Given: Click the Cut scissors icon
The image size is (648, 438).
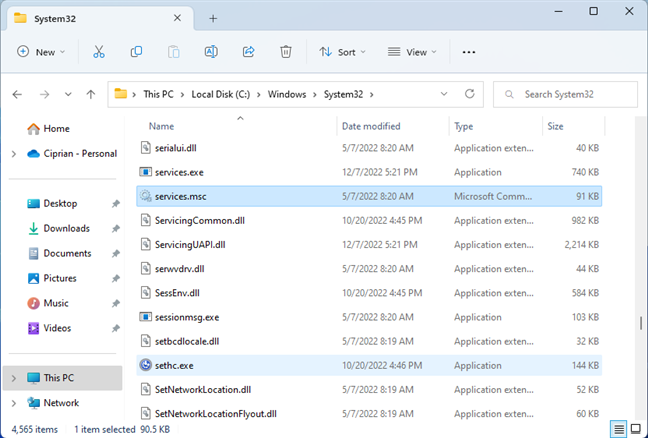Looking at the screenshot, I should (99, 52).
